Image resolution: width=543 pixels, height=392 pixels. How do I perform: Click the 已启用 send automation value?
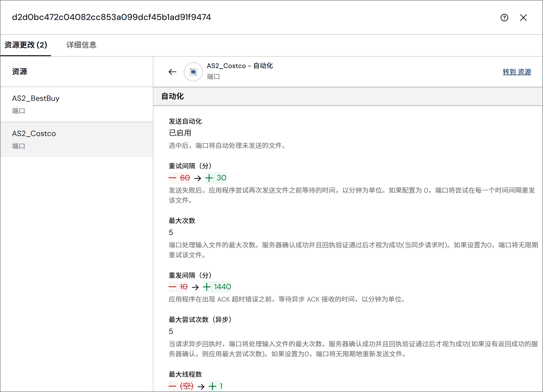click(180, 133)
